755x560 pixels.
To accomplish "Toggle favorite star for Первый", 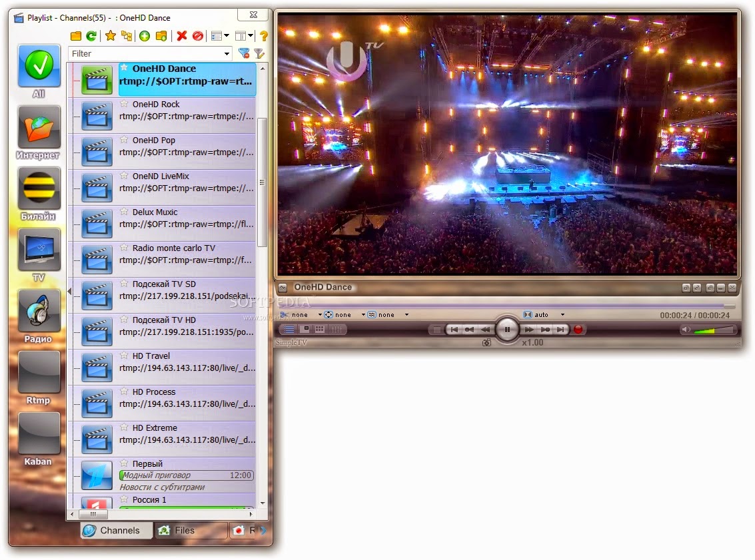I will click(x=124, y=463).
